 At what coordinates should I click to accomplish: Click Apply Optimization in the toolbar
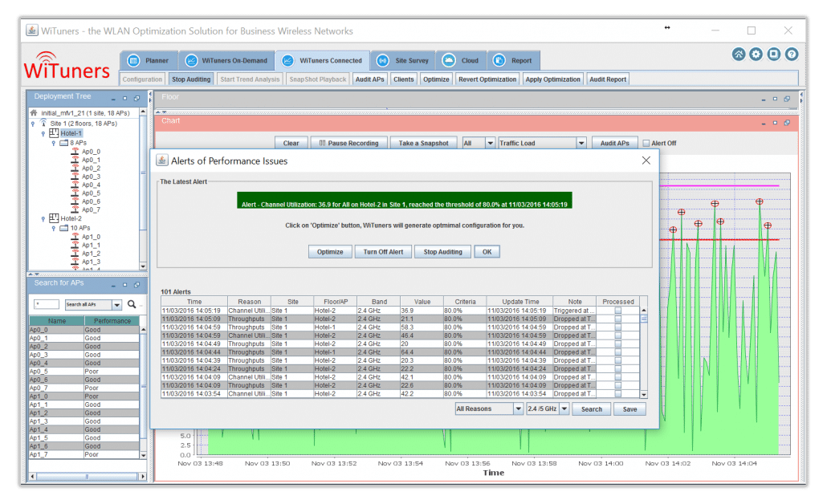point(552,79)
